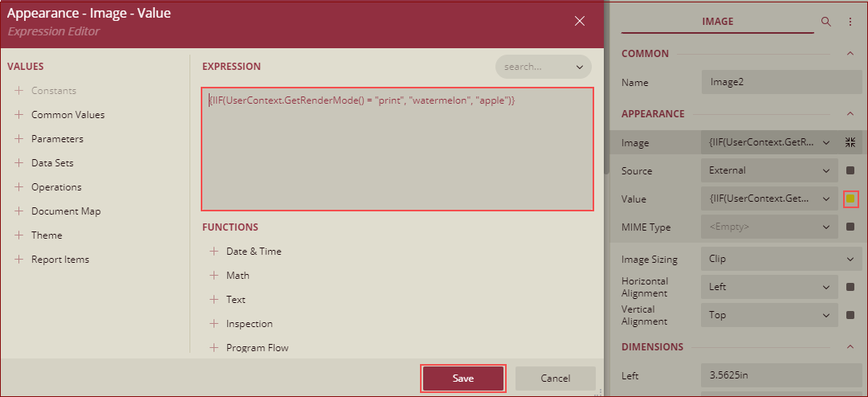Click the FUNCTIONS heading
868x397 pixels.
pos(230,227)
